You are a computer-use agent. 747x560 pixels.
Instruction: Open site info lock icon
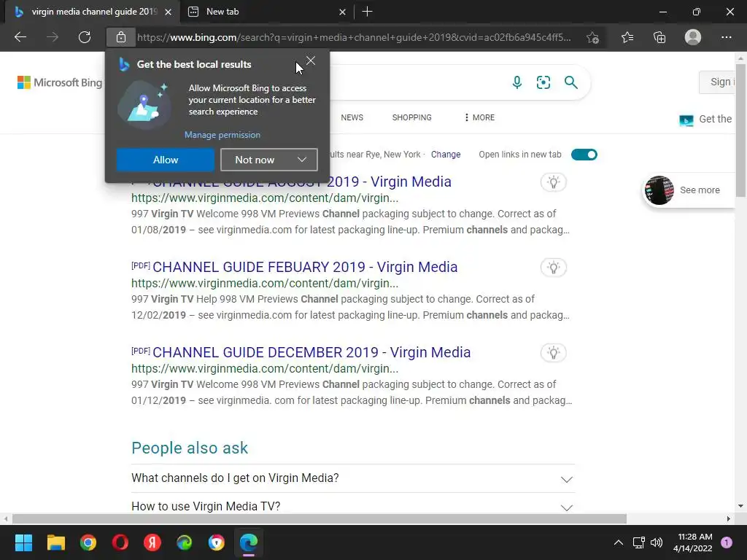(121, 37)
